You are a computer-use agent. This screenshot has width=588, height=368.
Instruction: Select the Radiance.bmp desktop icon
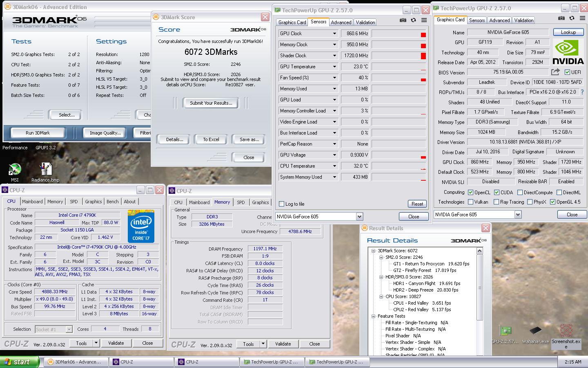tap(45, 172)
